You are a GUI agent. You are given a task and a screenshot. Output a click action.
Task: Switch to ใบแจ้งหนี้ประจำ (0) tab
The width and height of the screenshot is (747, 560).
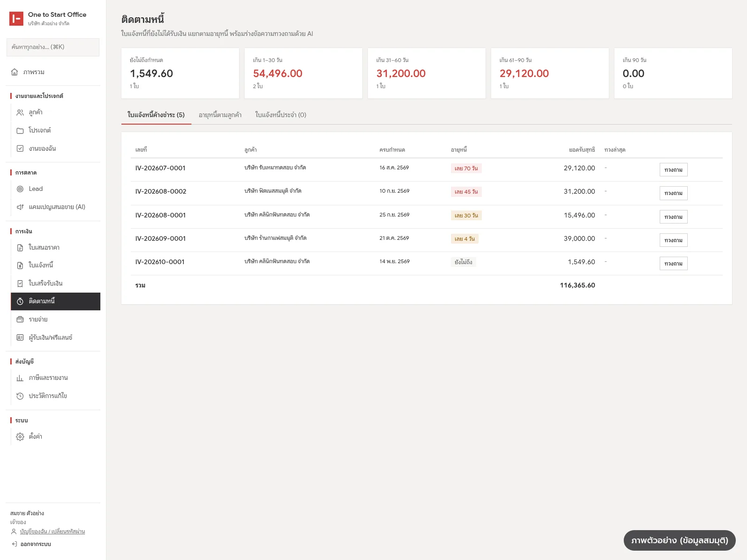pos(281,115)
